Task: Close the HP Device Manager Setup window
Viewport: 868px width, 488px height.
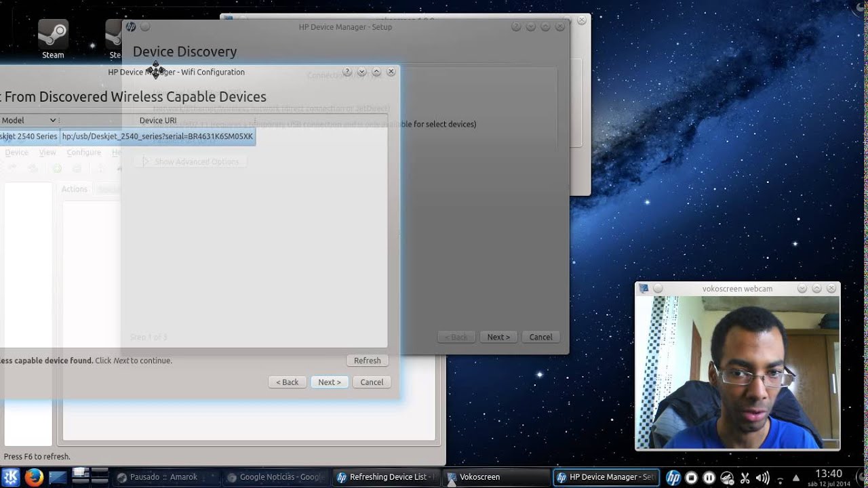Action: pos(559,27)
